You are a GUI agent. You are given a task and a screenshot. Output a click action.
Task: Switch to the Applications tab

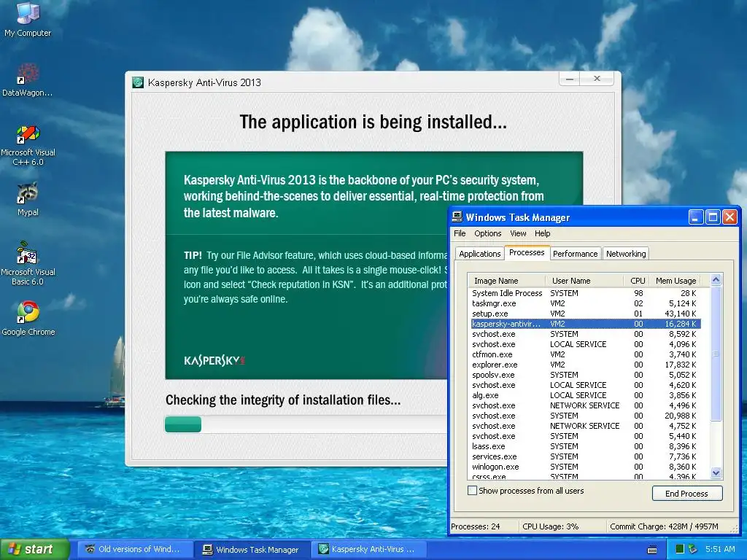point(480,254)
